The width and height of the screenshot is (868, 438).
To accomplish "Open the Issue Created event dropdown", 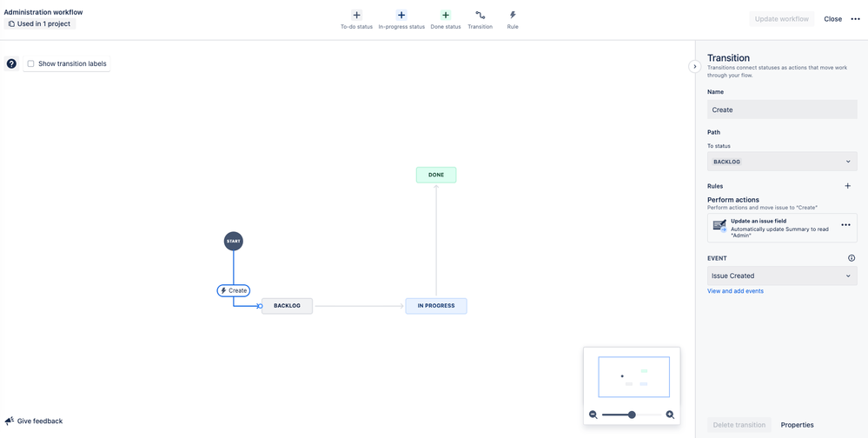I will (782, 275).
